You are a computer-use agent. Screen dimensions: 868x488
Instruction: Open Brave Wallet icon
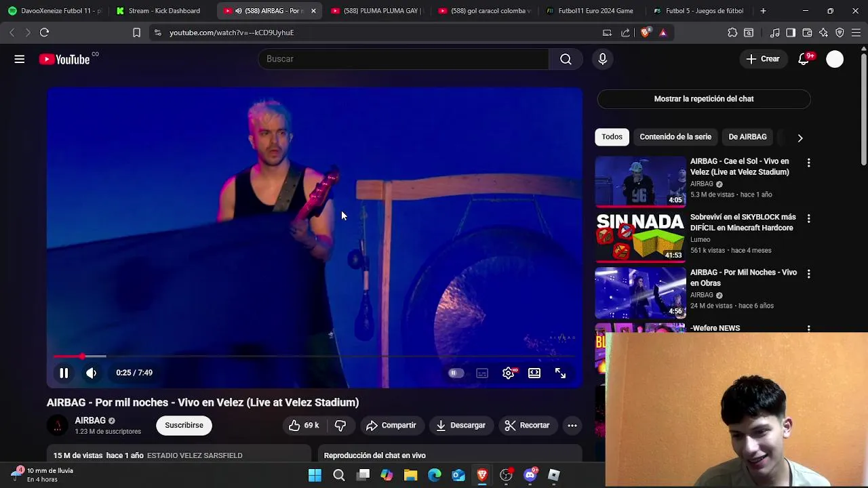[807, 33]
